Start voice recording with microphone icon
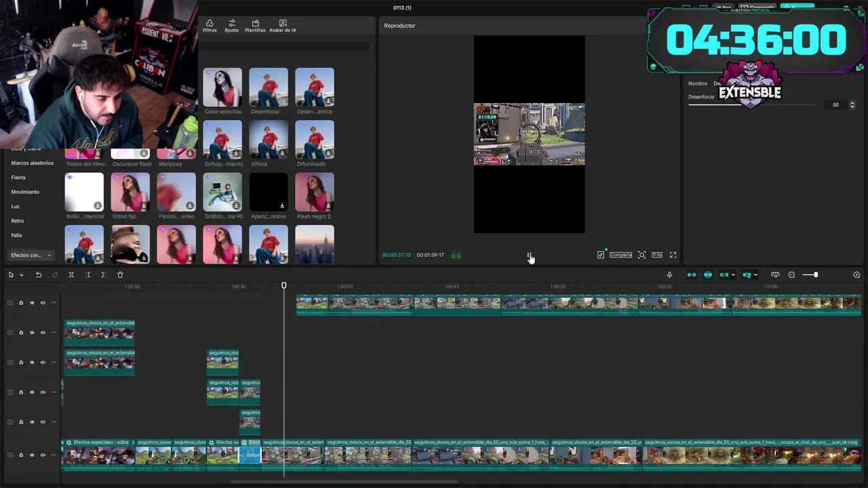868x488 pixels. [669, 274]
